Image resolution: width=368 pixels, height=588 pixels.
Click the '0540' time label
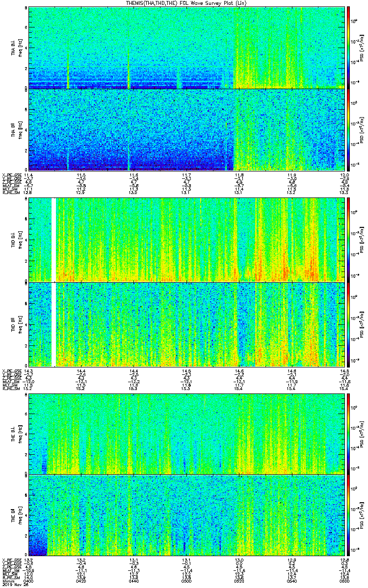coord(291,581)
